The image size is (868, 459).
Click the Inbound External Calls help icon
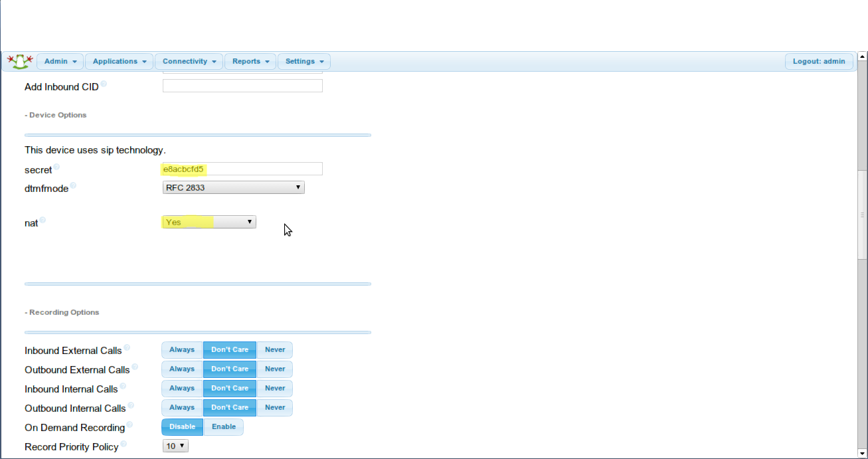click(127, 346)
